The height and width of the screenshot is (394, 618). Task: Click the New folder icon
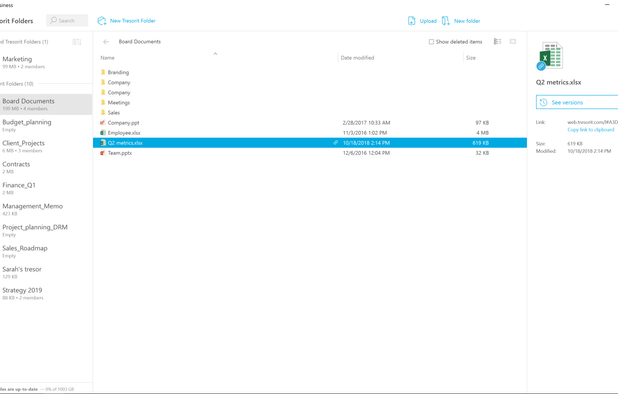click(x=445, y=21)
